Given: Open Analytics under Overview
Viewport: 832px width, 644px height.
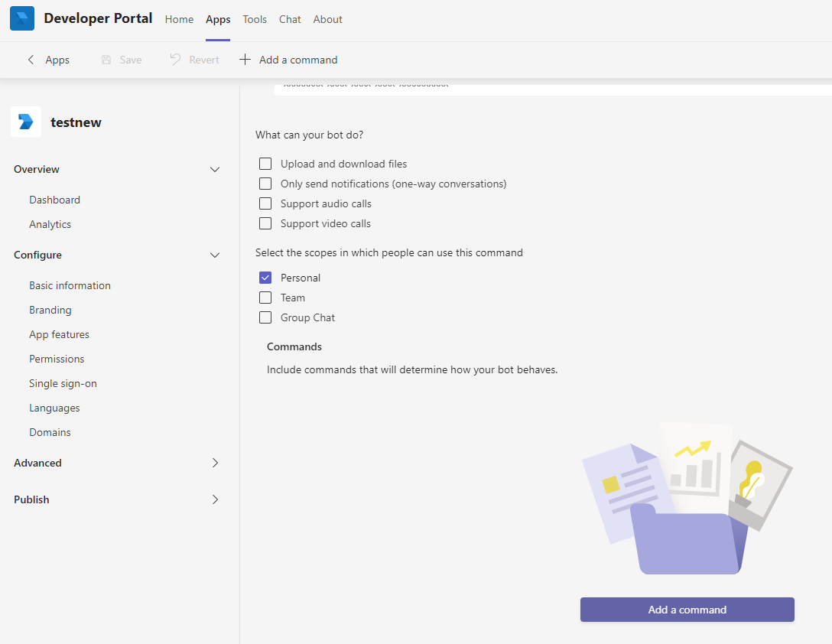Looking at the screenshot, I should pyautogui.click(x=50, y=223).
